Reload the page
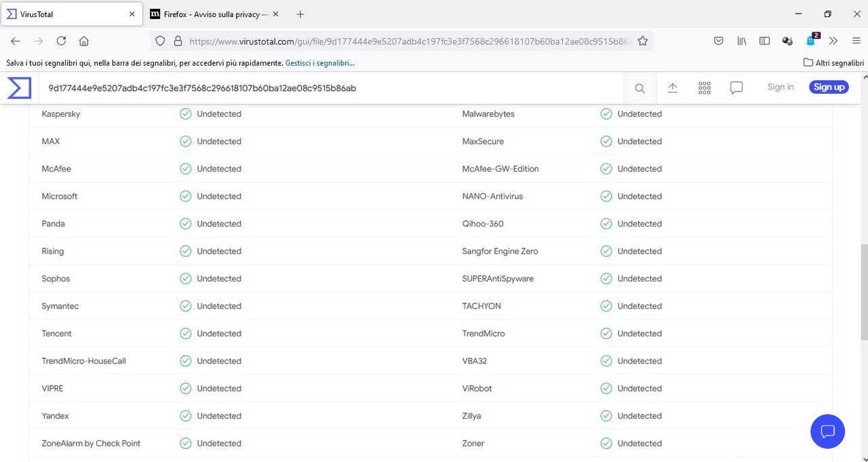Image resolution: width=868 pixels, height=462 pixels. tap(61, 41)
